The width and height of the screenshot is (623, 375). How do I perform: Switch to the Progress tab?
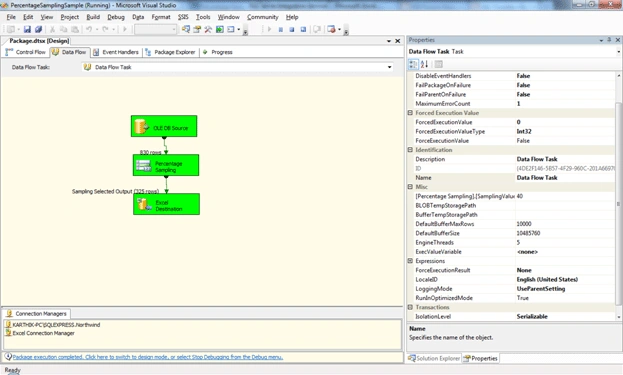click(x=217, y=52)
